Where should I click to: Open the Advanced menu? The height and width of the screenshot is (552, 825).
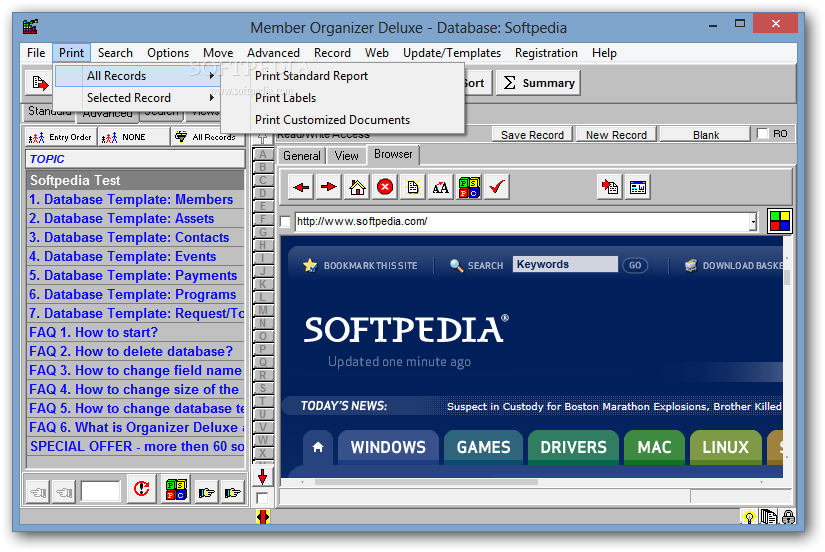point(273,53)
